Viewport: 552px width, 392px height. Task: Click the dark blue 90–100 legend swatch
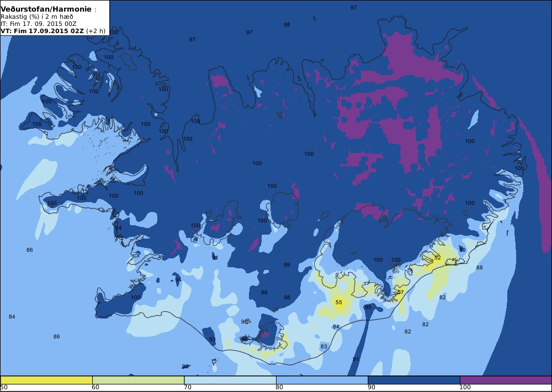click(414, 380)
